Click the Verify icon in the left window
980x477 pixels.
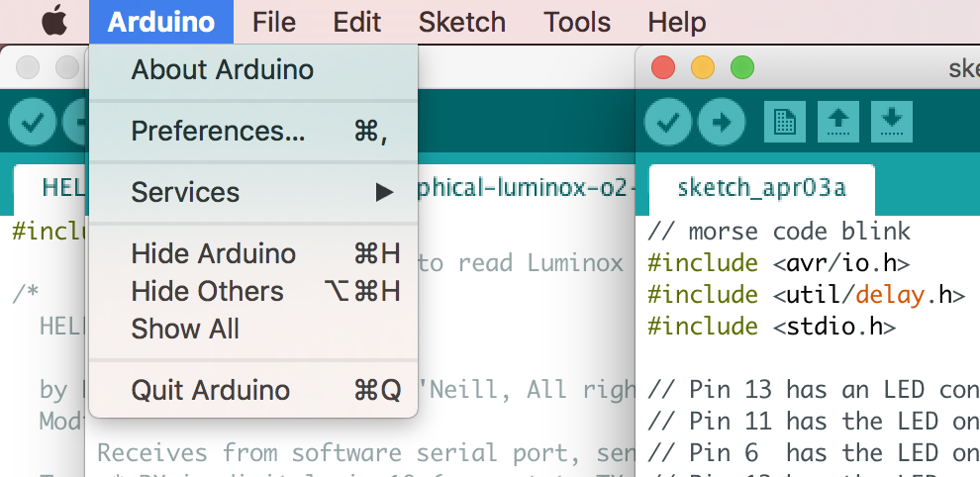click(33, 122)
